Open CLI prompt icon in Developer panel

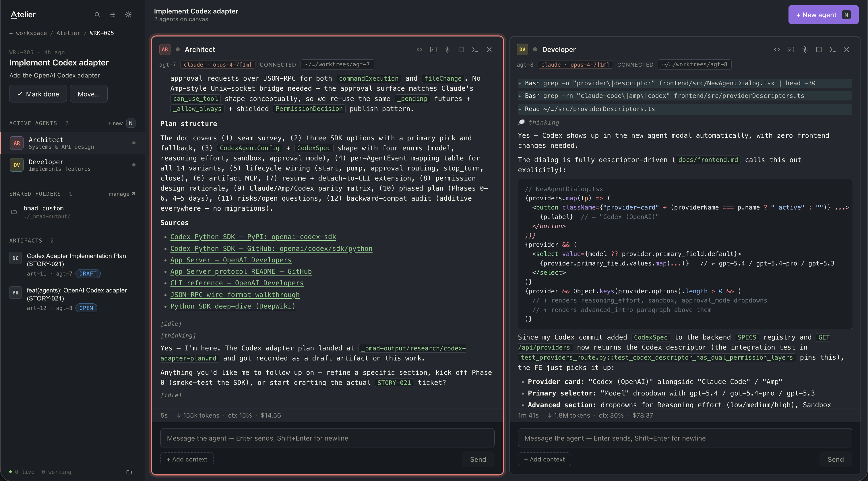point(833,50)
